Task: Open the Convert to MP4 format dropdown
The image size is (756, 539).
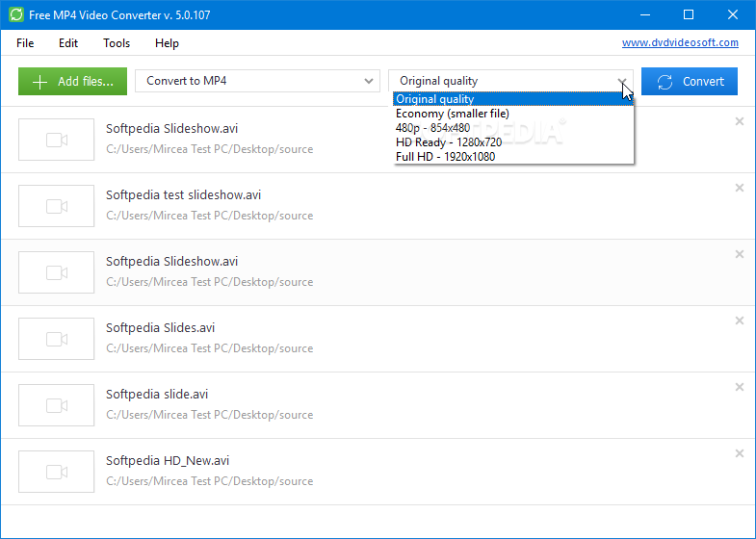Action: point(257,81)
